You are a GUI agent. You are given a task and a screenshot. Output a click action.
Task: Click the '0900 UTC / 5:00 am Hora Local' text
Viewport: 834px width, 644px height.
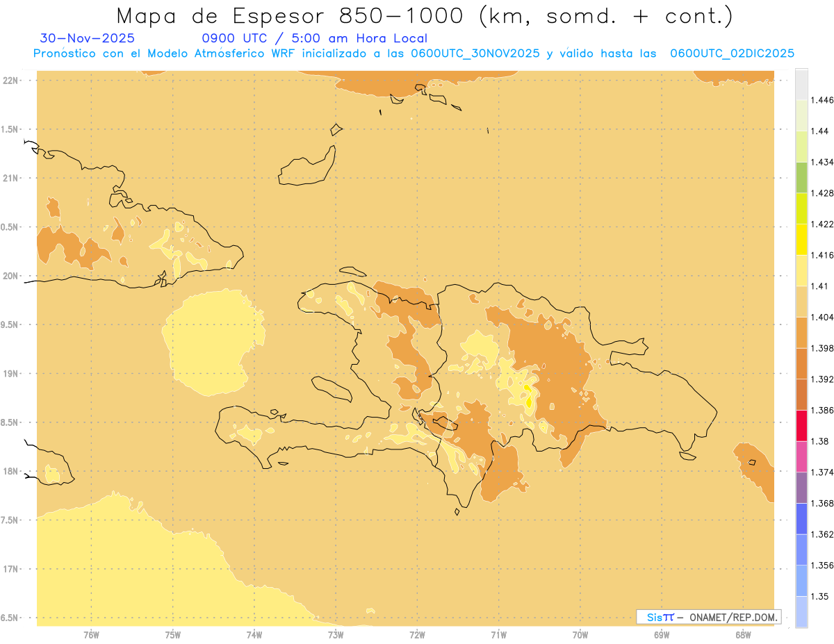(x=314, y=38)
